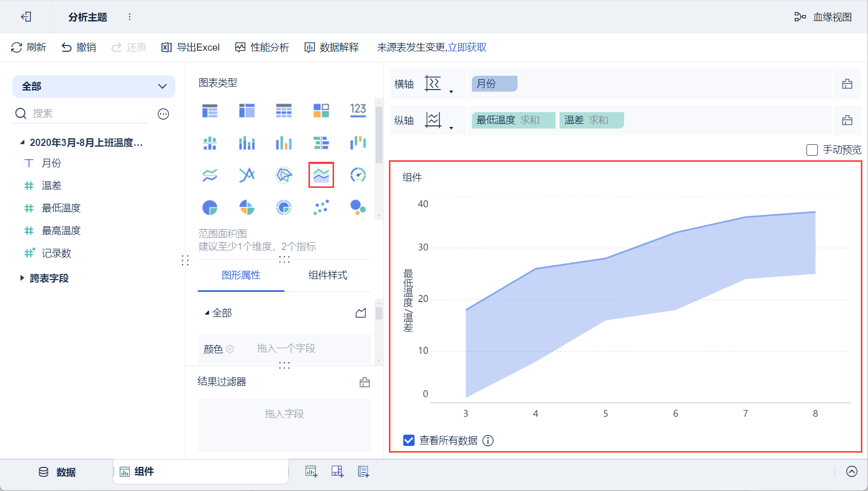This screenshot has width=868, height=491.
Task: Choose the multi-series column chart icon
Action: 247,143
